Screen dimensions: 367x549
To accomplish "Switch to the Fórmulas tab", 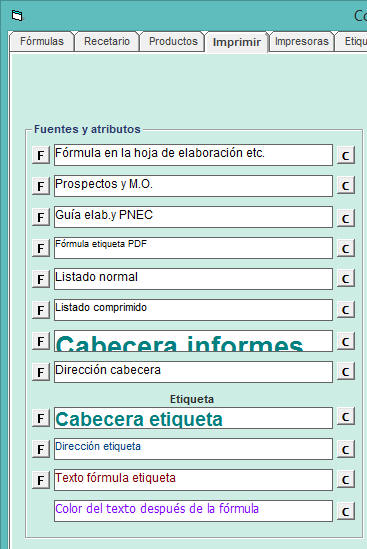I will tap(42, 41).
